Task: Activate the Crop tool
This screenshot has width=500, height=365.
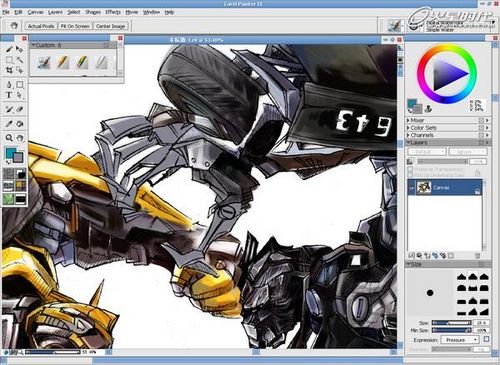Action: pyautogui.click(x=9, y=70)
